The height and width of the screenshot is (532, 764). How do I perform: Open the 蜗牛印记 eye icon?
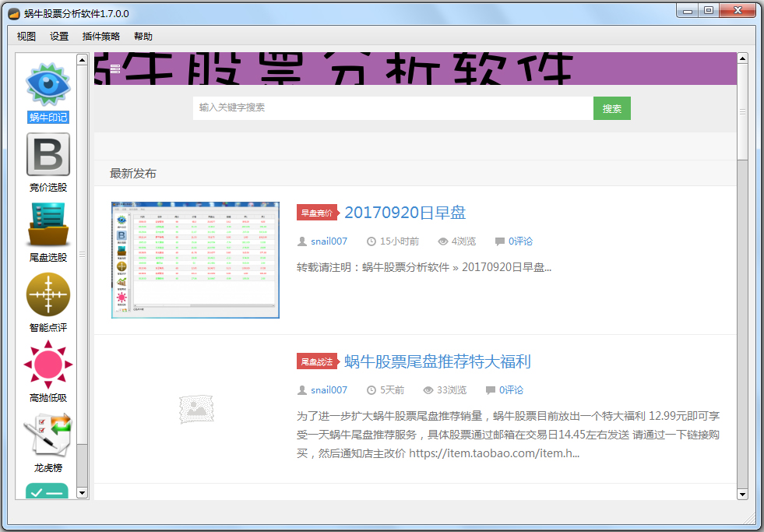point(48,84)
